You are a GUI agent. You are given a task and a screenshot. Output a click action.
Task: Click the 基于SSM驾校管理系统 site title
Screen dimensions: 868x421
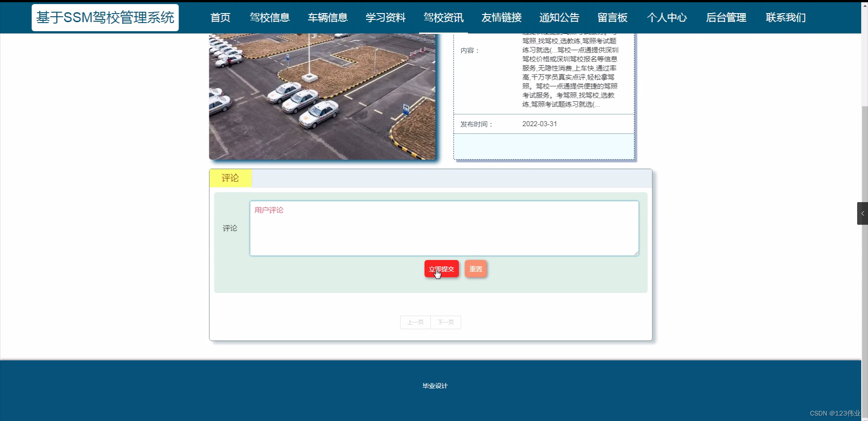tap(105, 18)
